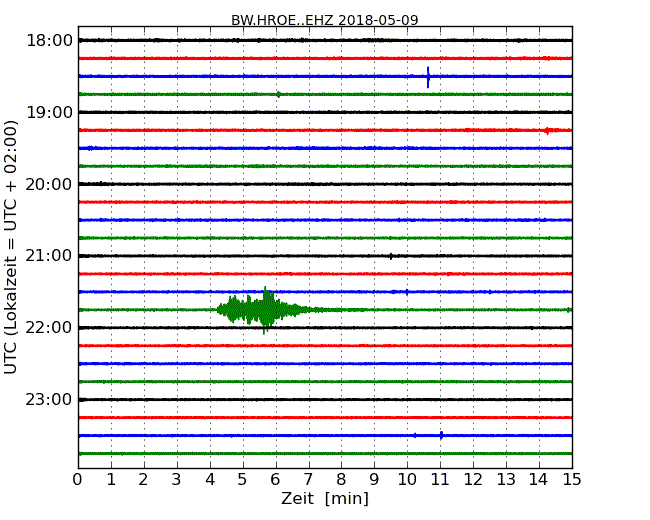Click the 2 tick on the Zeit axis
Image resolution: width=650 pixels, height=520 pixels.
(143, 480)
